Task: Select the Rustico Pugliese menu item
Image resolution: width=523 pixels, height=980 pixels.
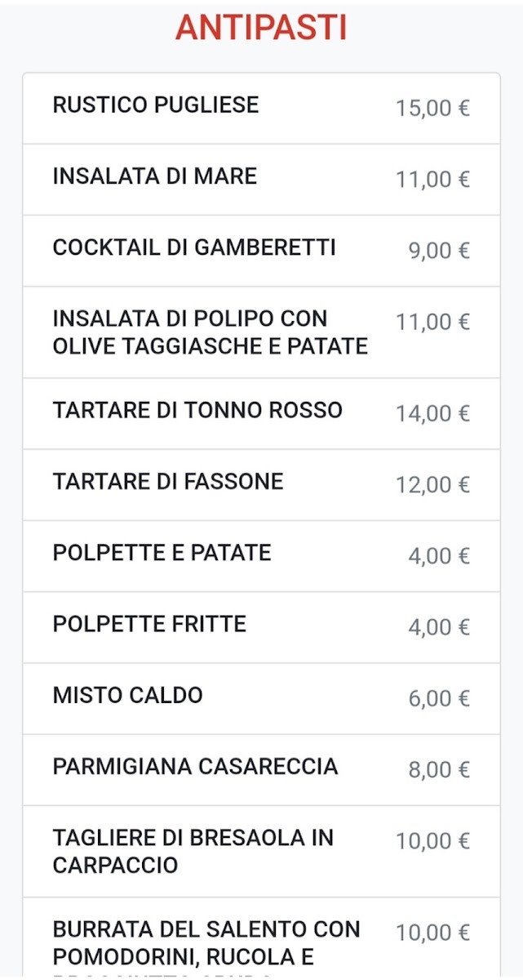Action: click(x=156, y=105)
